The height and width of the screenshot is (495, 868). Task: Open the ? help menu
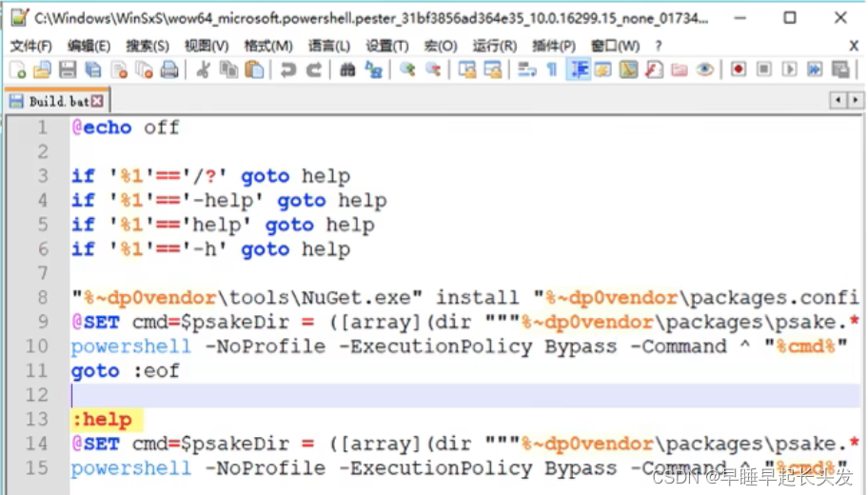click(x=659, y=46)
